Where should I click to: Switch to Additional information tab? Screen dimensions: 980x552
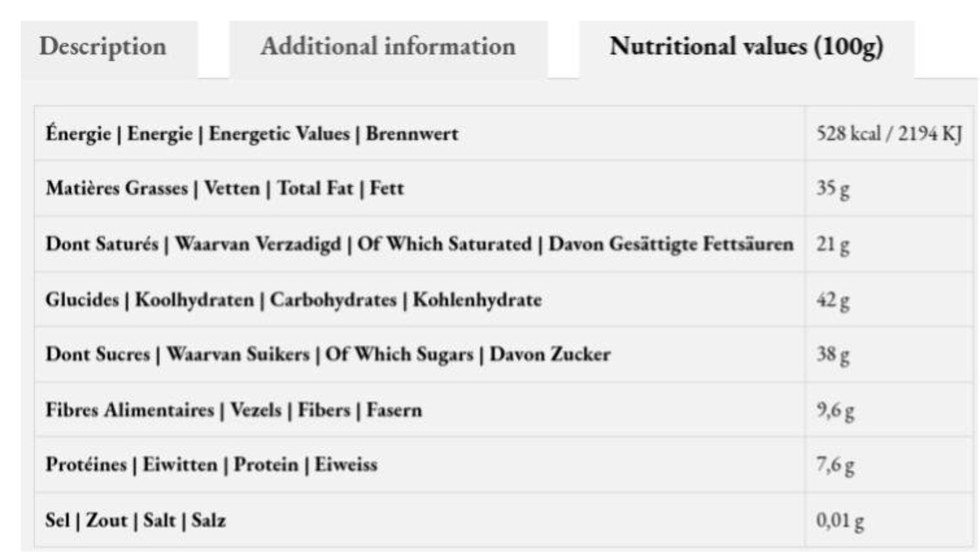tap(388, 47)
